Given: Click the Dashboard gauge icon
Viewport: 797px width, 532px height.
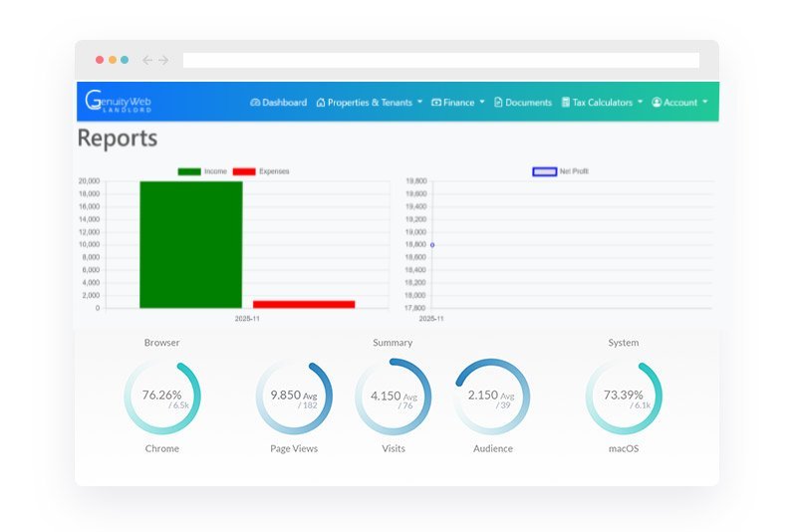Looking at the screenshot, I should coord(255,103).
